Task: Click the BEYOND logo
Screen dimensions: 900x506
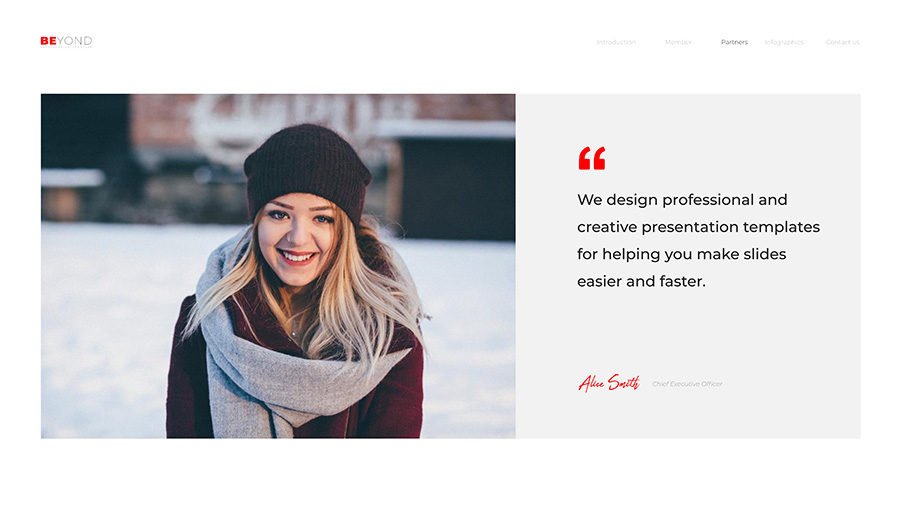Action: click(66, 41)
